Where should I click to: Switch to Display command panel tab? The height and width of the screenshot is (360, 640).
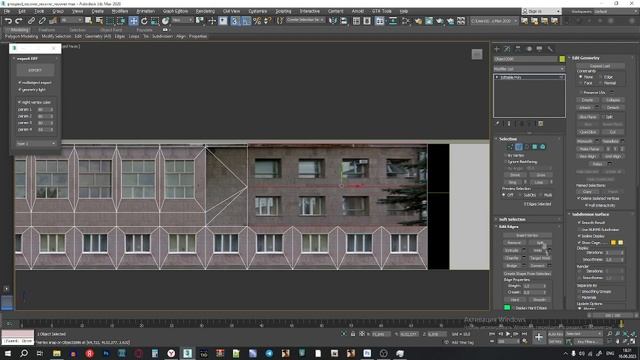539,49
